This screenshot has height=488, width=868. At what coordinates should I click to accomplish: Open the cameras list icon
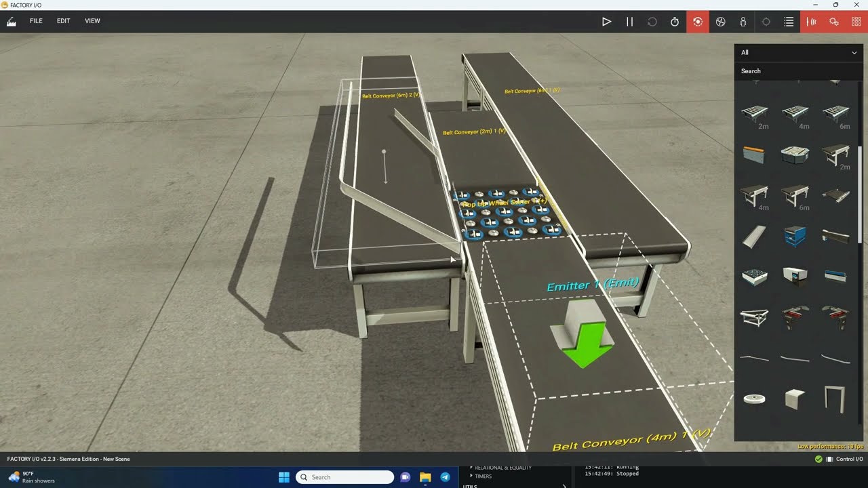tap(789, 22)
